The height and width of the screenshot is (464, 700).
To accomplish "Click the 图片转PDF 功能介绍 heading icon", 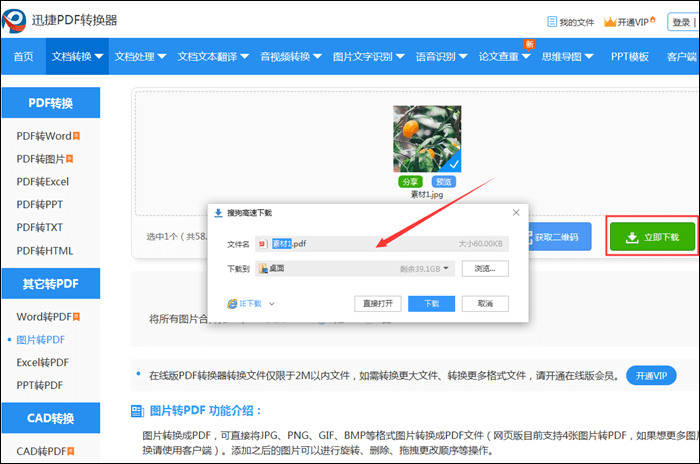I will [137, 411].
